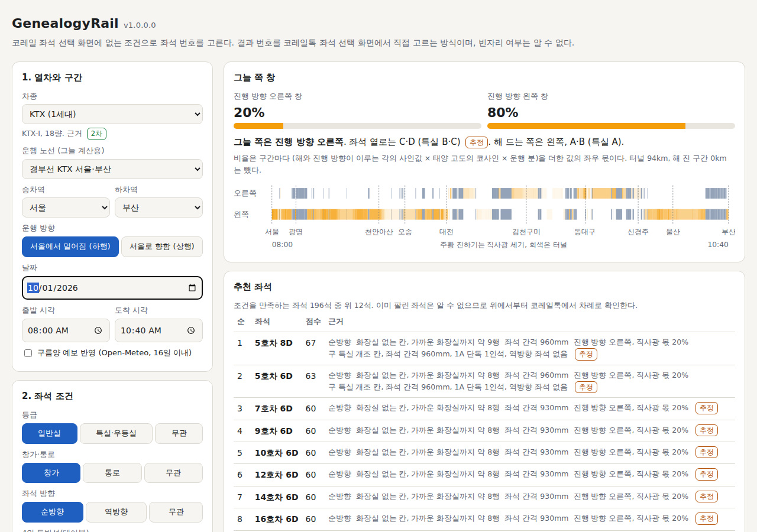
Task: Click the 추정 badge on 10호차 6D row
Action: click(707, 452)
